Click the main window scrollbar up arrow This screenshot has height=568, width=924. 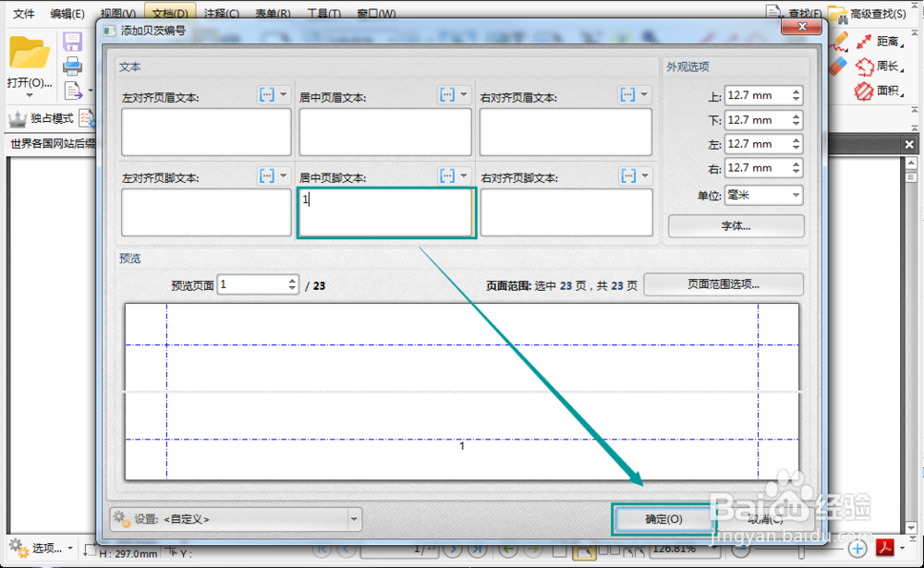pos(911,163)
